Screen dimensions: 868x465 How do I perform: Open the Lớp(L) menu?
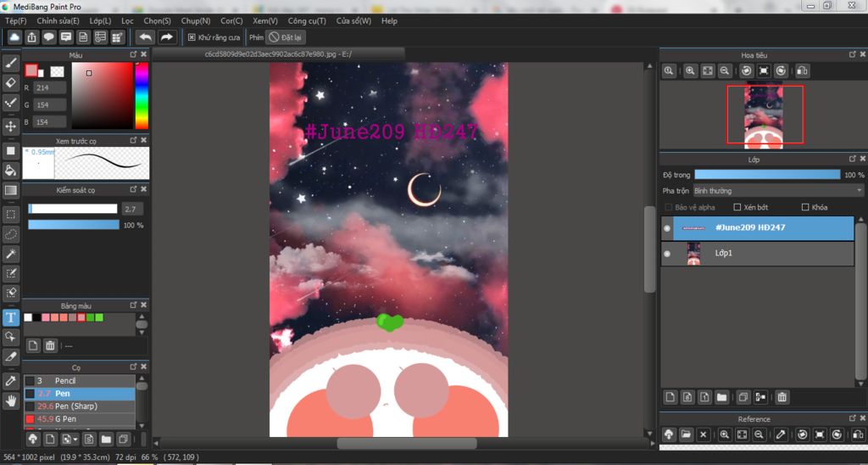point(100,20)
